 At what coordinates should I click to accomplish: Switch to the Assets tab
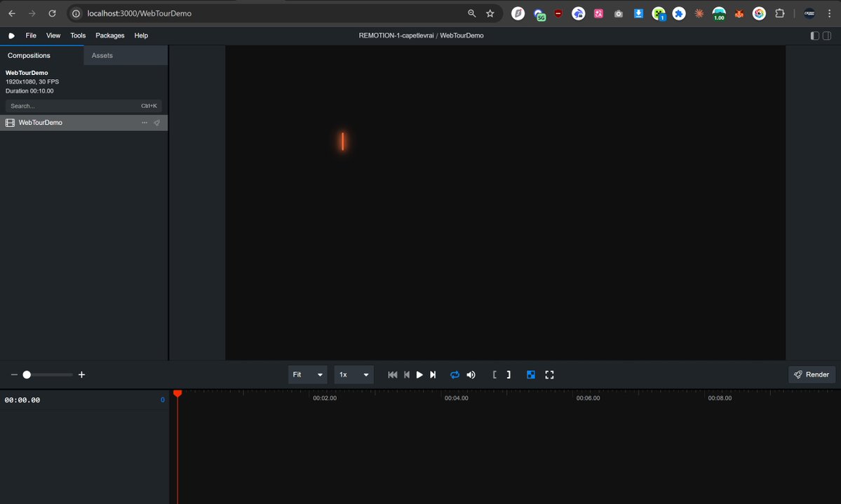coord(126,55)
